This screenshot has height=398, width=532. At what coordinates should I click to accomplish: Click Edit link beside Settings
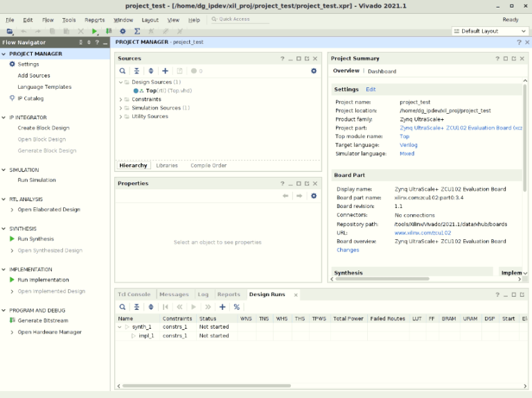click(371, 89)
